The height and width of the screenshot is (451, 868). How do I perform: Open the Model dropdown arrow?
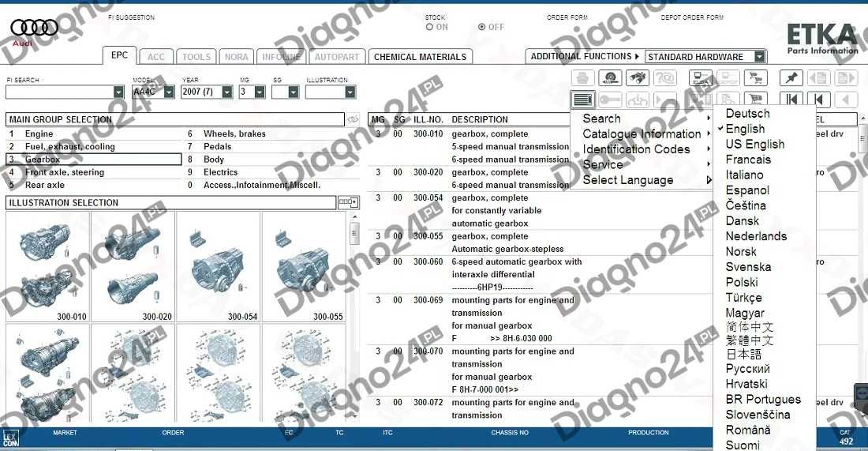(169, 92)
